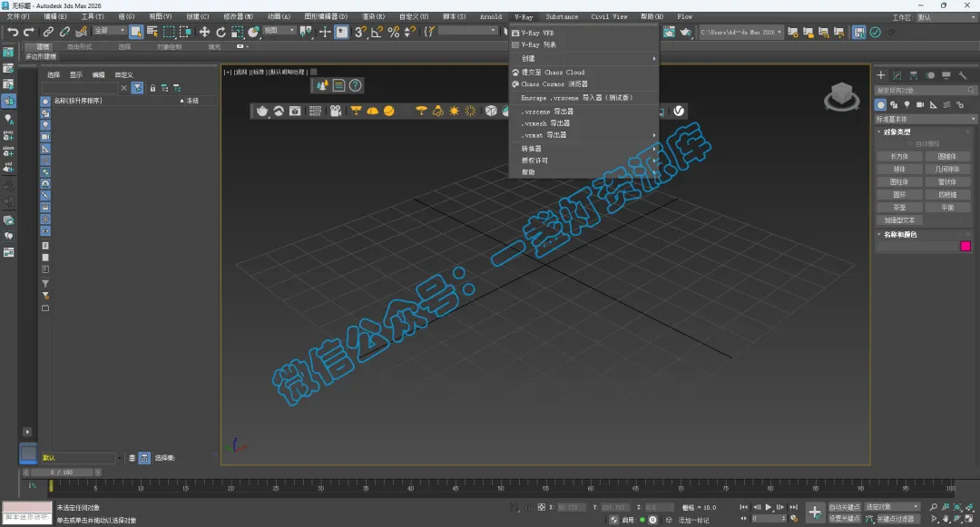Screen dimensions: 980x527
Task: Click the Set Key button
Action: tap(845, 519)
